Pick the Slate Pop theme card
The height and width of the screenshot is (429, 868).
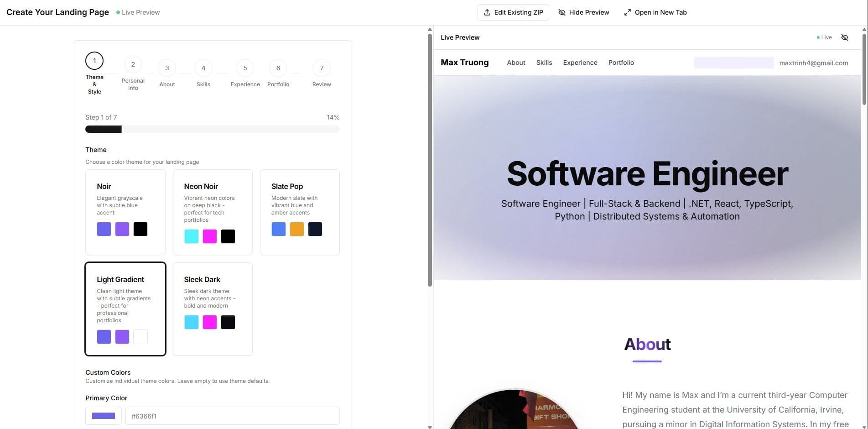(300, 212)
